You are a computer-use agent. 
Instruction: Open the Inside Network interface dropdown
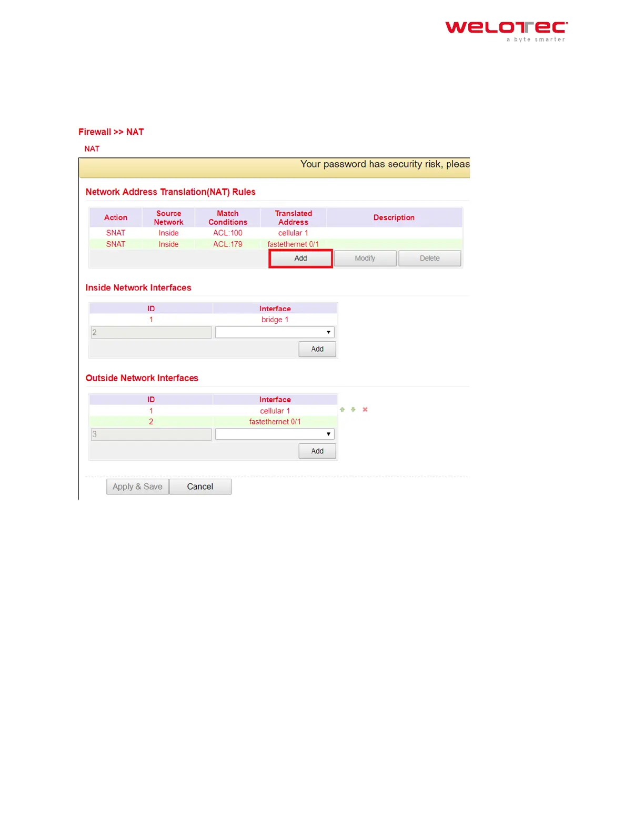click(x=275, y=332)
